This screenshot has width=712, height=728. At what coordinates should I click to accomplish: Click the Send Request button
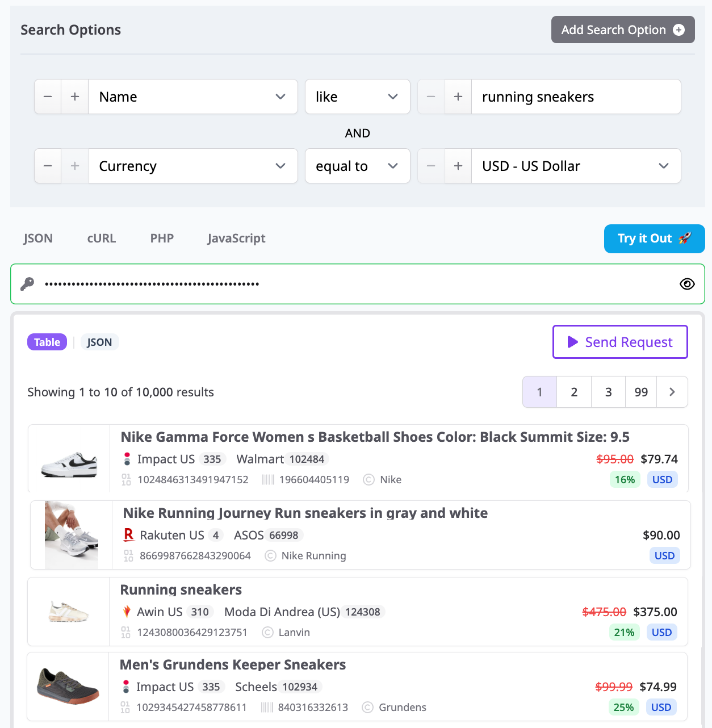[620, 342]
